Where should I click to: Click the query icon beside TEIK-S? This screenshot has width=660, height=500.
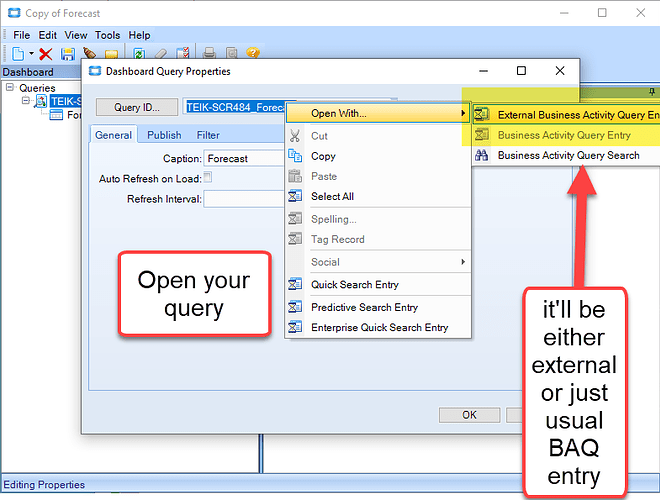[x=41, y=101]
